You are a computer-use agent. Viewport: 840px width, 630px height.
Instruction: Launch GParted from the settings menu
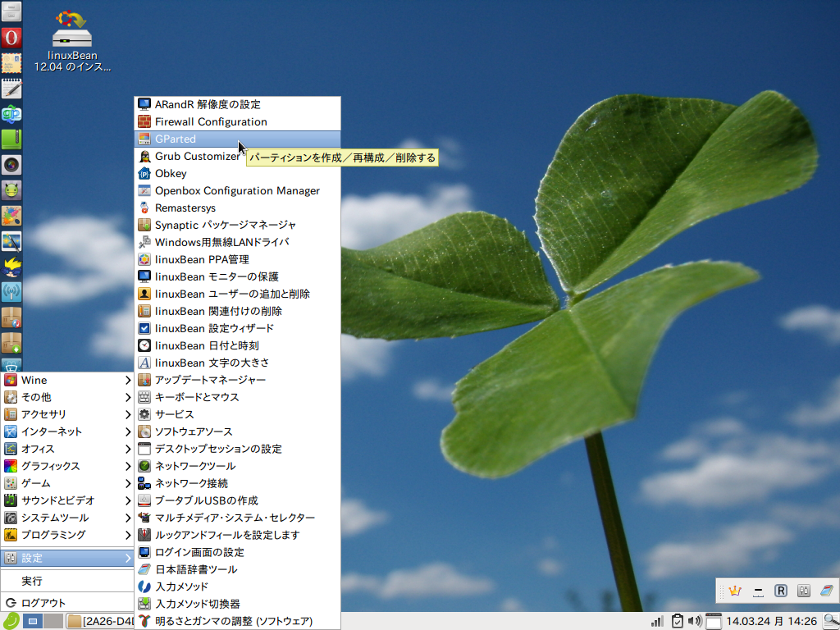[237, 139]
